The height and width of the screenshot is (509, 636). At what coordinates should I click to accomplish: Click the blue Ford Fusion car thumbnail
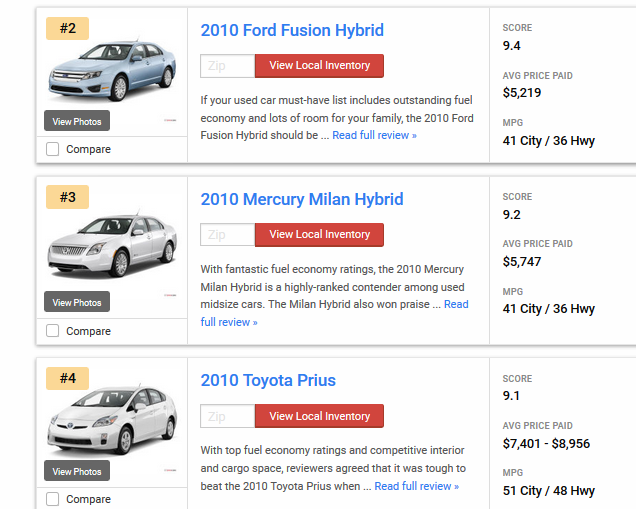point(112,70)
